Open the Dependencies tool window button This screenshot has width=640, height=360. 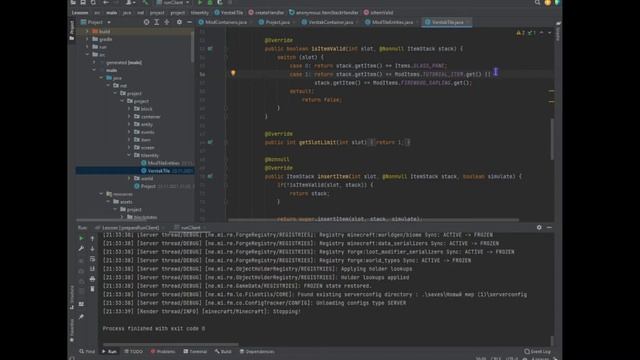(x=257, y=351)
